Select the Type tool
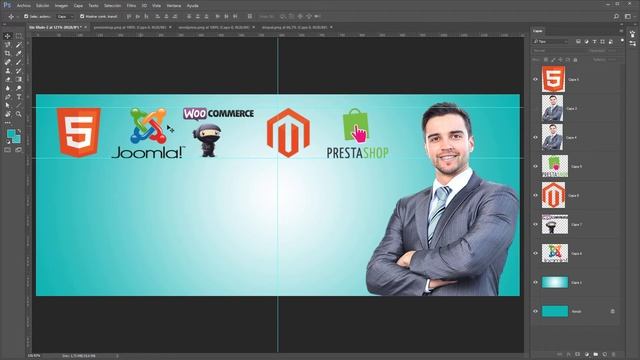This screenshot has height=360, width=640. click(19, 97)
